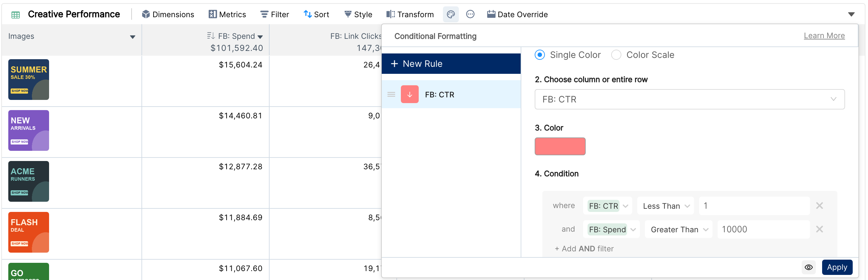Screen dimensions: 868x280
Task: Click the value field containing 10000
Action: (763, 229)
